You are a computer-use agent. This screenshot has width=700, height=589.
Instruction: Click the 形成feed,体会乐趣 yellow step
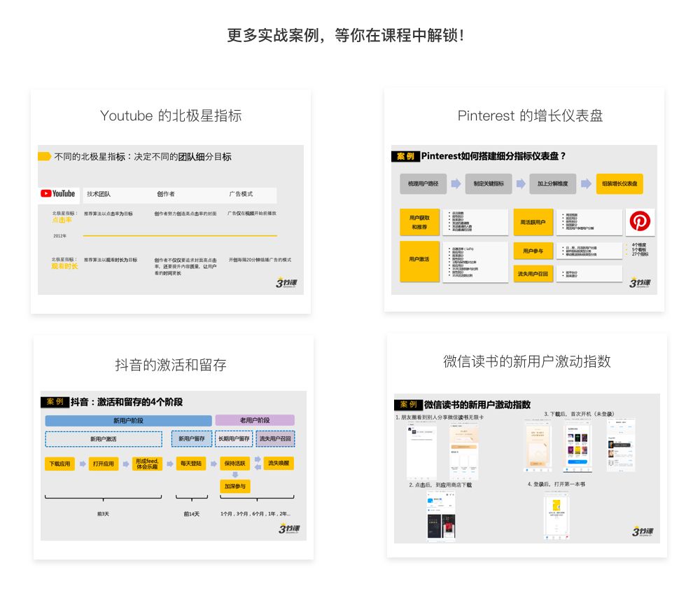(147, 464)
